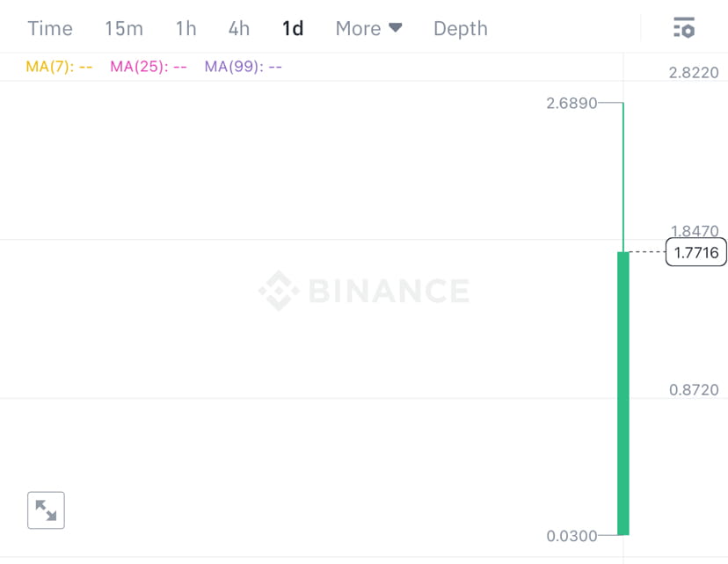Click the 0.0300 low price label

[569, 535]
